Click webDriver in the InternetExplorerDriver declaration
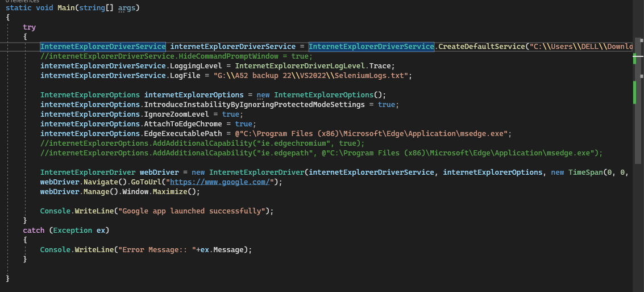644x292 pixels. (159, 172)
